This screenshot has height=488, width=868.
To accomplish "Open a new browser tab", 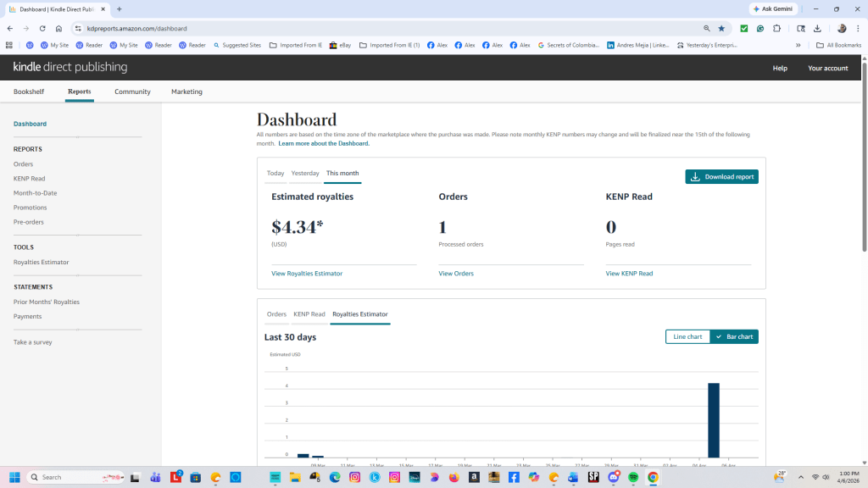I will pos(120,8).
